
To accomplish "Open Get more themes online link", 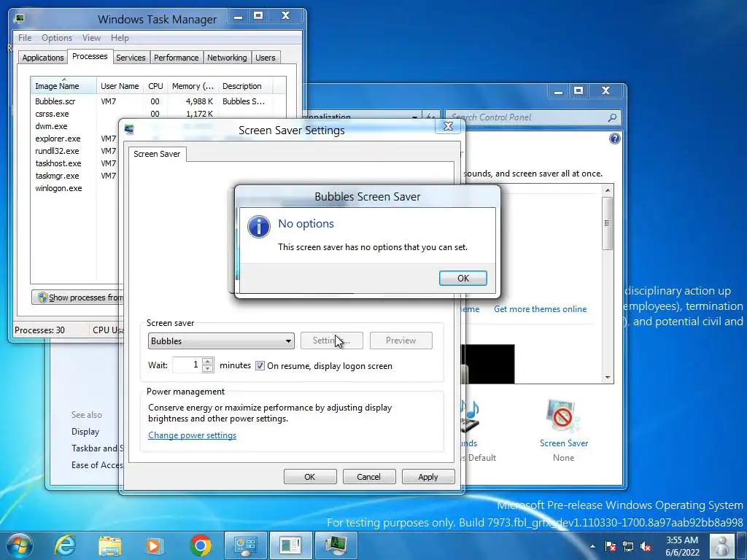I will (x=541, y=309).
